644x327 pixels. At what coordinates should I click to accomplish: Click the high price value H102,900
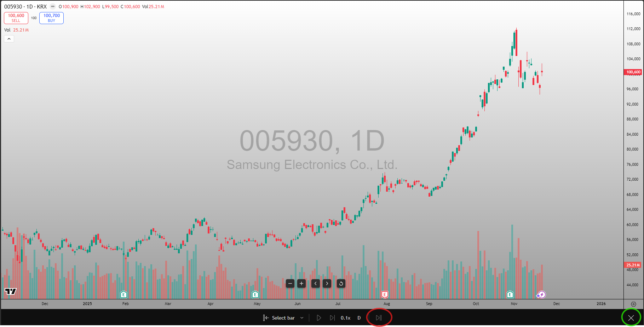(90, 7)
